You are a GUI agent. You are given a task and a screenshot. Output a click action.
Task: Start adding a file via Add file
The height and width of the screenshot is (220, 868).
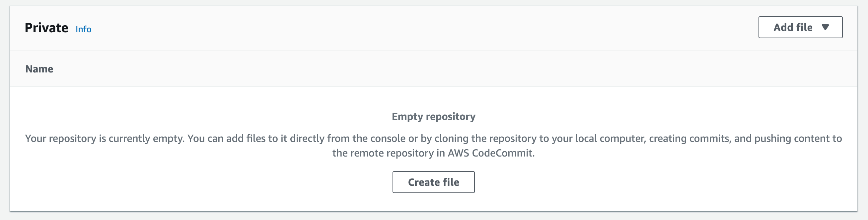coord(800,27)
